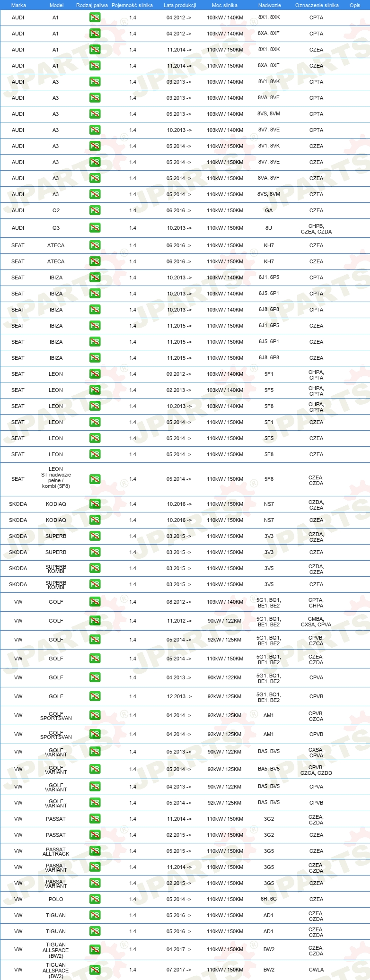Viewport: 370px width, 980px height.
Task: Select the 'GA' body code cell
Action: click(269, 210)
